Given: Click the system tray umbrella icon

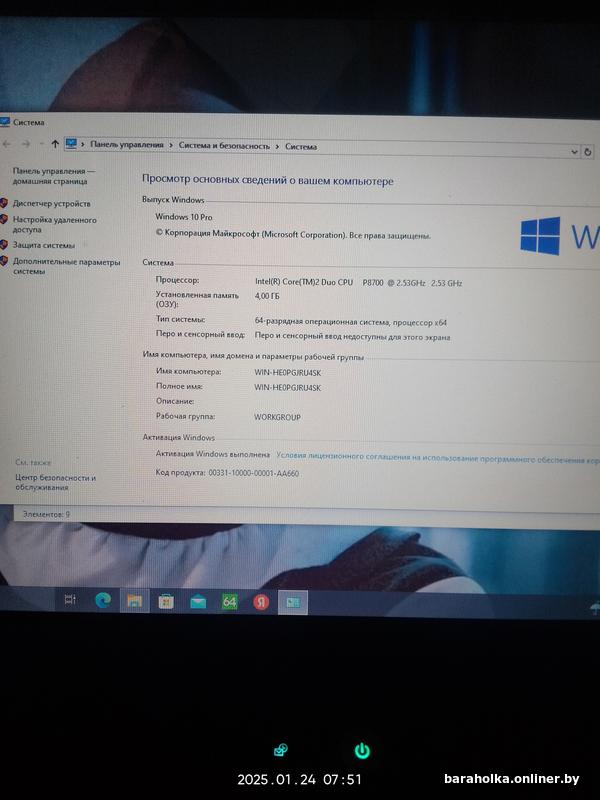Looking at the screenshot, I should pos(594,608).
